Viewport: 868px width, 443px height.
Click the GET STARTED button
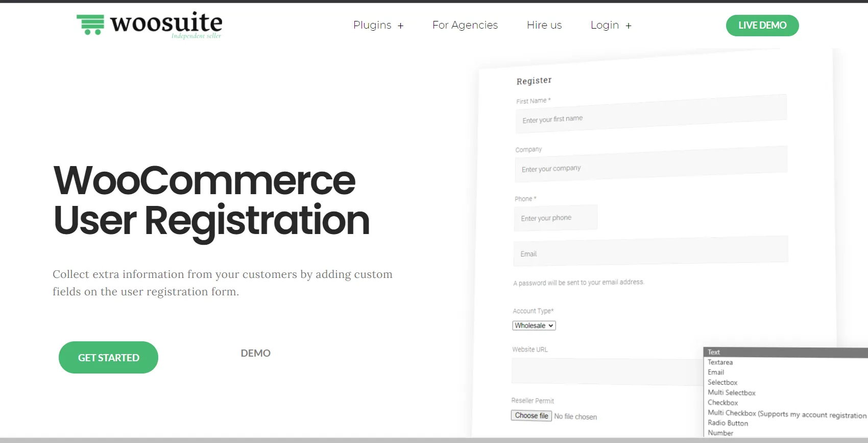[108, 357]
